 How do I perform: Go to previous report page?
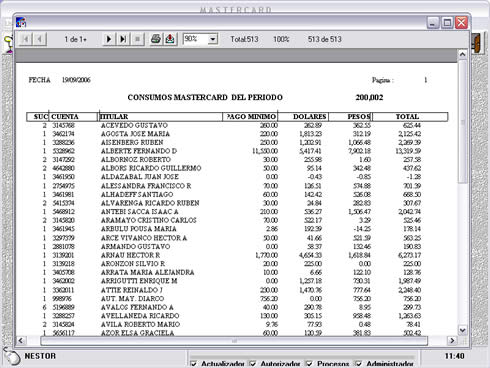[40, 39]
